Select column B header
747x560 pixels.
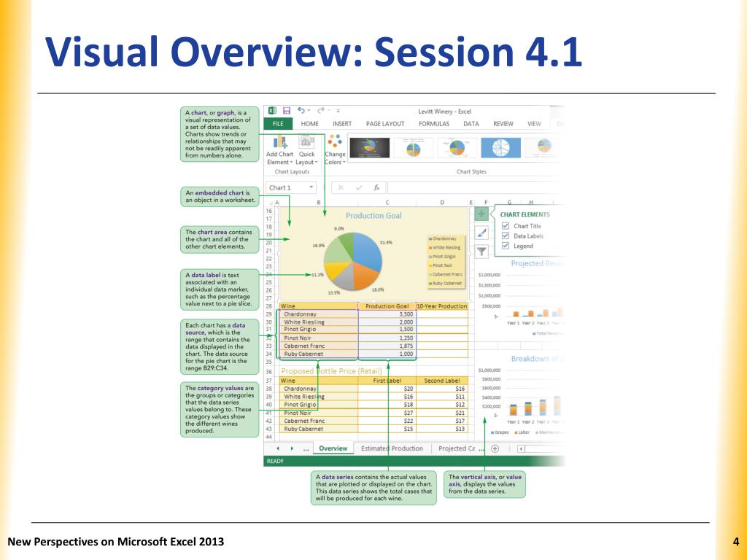click(x=319, y=203)
